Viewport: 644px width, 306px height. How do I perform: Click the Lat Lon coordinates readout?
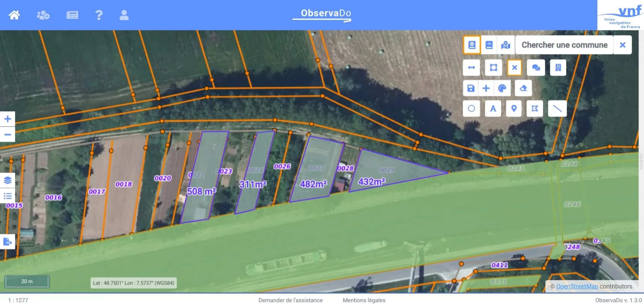tap(134, 283)
